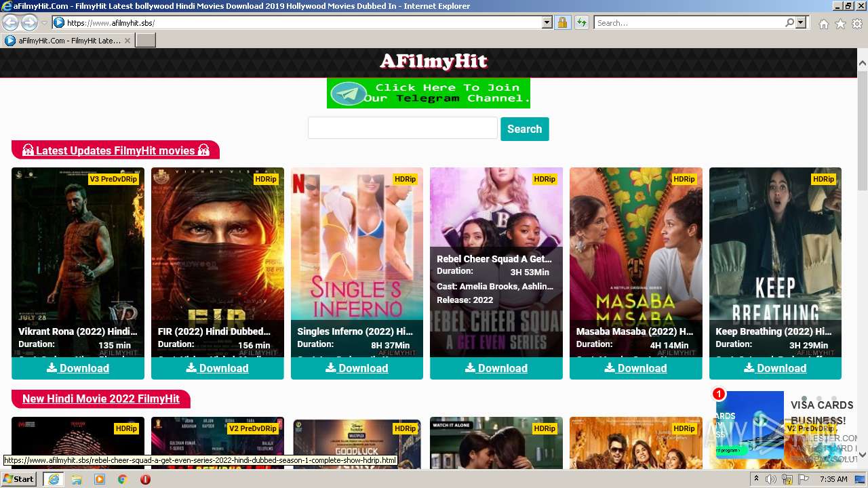
Task: Click Download under Singles Inferno
Action: pyautogui.click(x=357, y=368)
